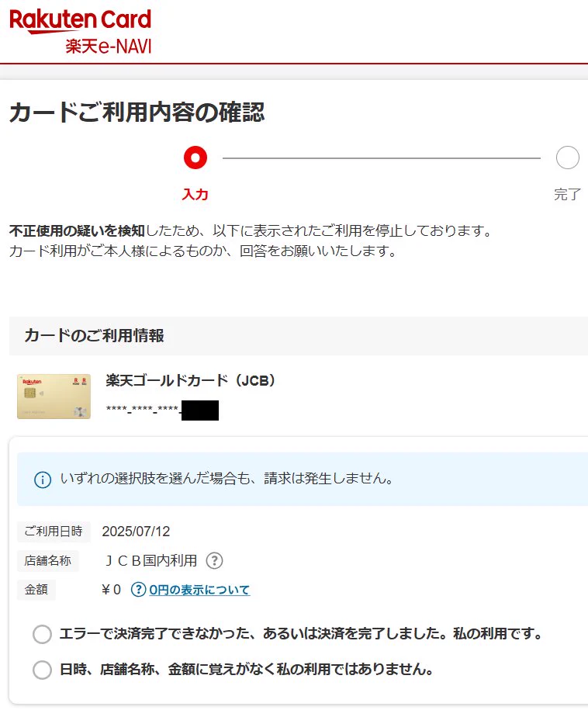Click the 店舗名称 label
The image size is (588, 717).
point(48,560)
